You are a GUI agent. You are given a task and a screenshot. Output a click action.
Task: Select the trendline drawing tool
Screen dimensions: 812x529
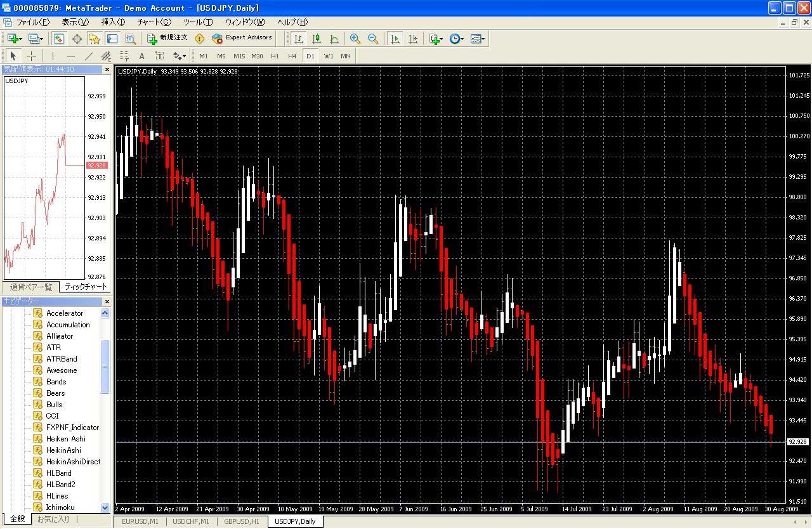coord(89,56)
